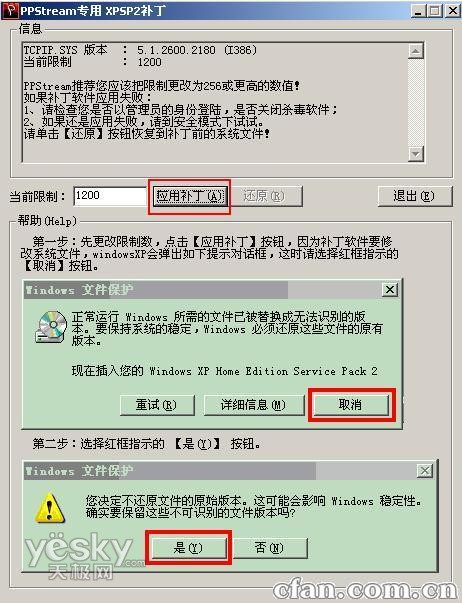The width and height of the screenshot is (462, 603).
Task: Focus the 当前限制 input field showing 1200
Action: (110, 196)
